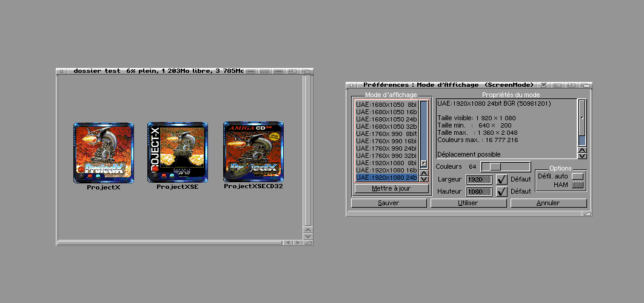Click the display mode list scrollbar
Screen dimensions: 644x303
click(424, 134)
